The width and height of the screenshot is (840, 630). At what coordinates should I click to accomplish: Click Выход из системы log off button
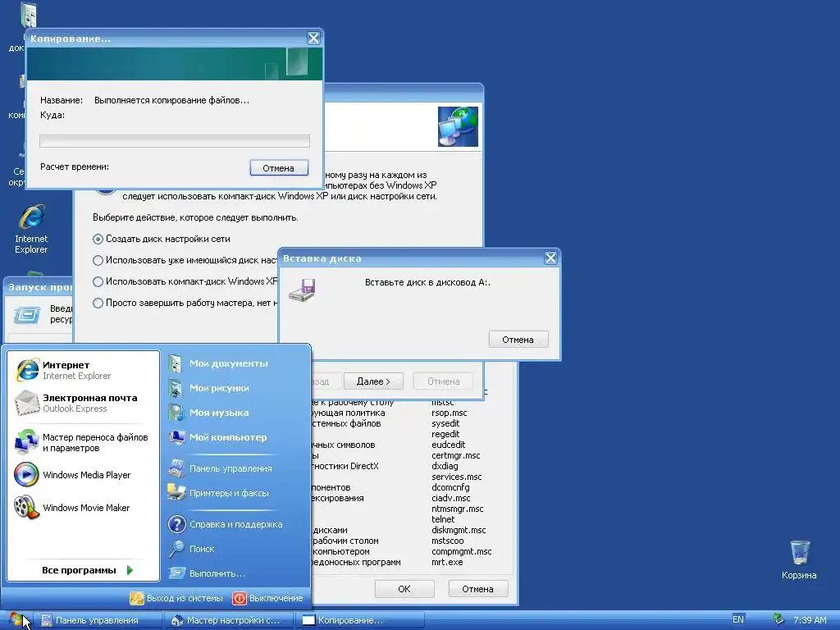(177, 598)
